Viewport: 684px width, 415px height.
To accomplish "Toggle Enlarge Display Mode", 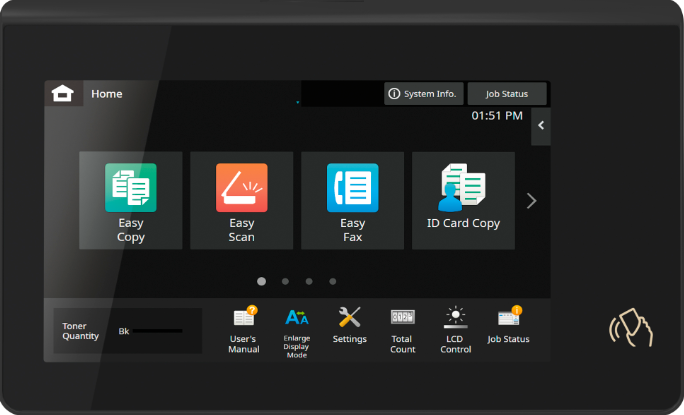I will click(x=297, y=330).
